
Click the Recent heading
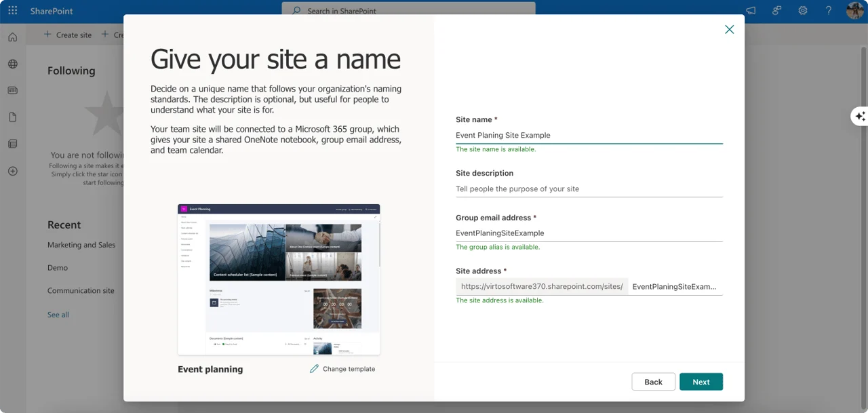click(64, 225)
